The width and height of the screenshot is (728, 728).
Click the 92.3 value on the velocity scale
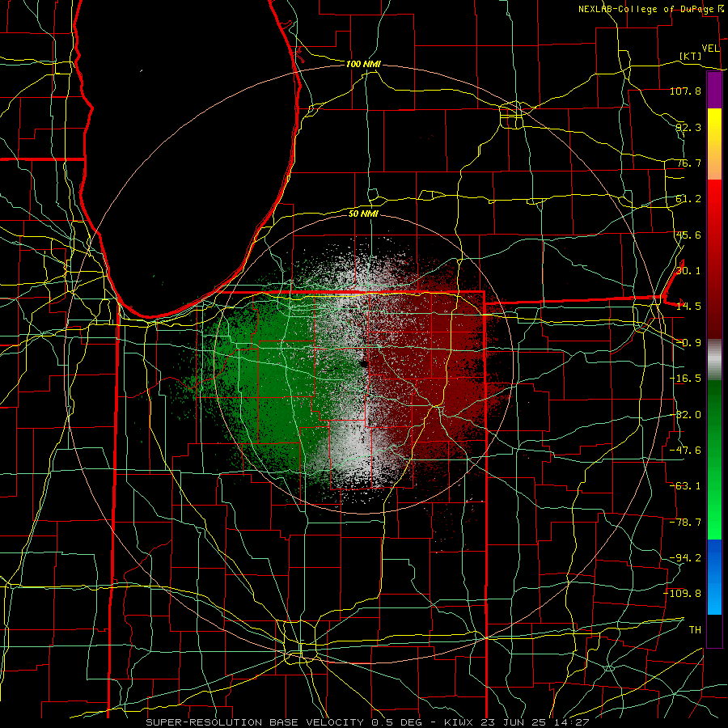(688, 127)
